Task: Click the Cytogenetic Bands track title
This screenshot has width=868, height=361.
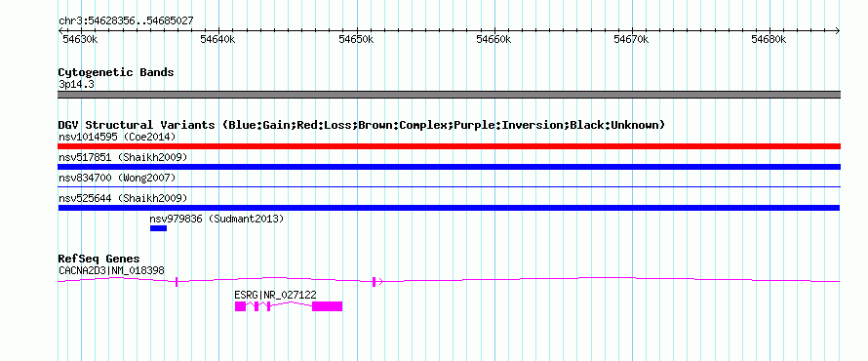Action: [116, 72]
